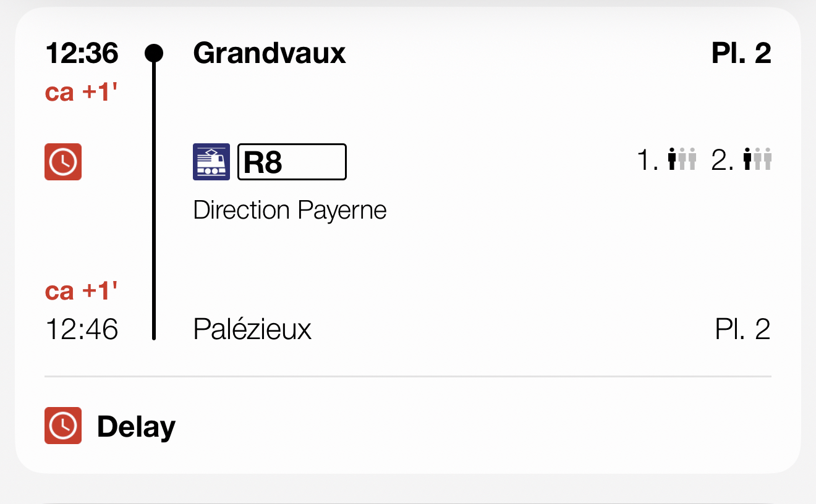Click the red clock icon beside the Delay label

63,426
